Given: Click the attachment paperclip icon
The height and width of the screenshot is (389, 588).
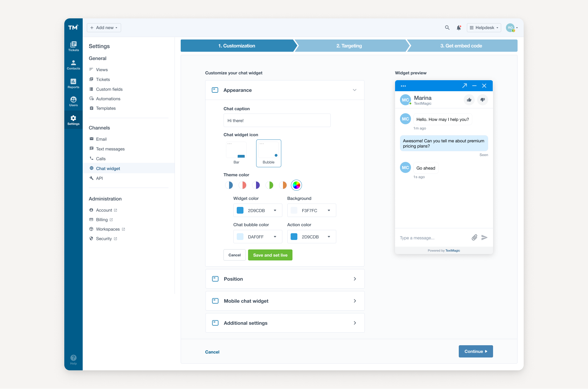Looking at the screenshot, I should (474, 238).
